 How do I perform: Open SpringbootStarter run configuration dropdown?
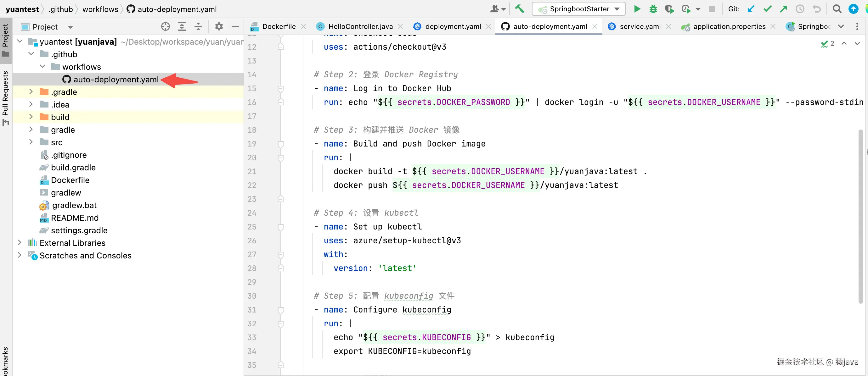coord(578,9)
